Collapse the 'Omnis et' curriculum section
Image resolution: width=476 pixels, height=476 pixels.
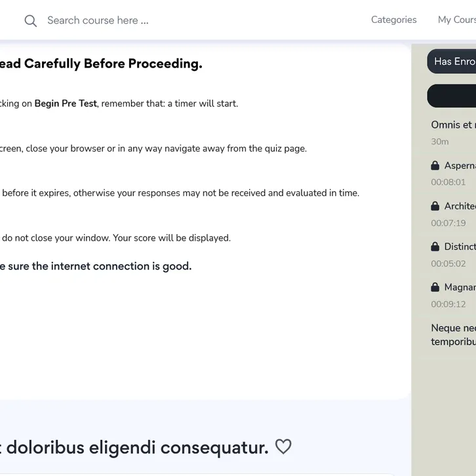(x=453, y=125)
